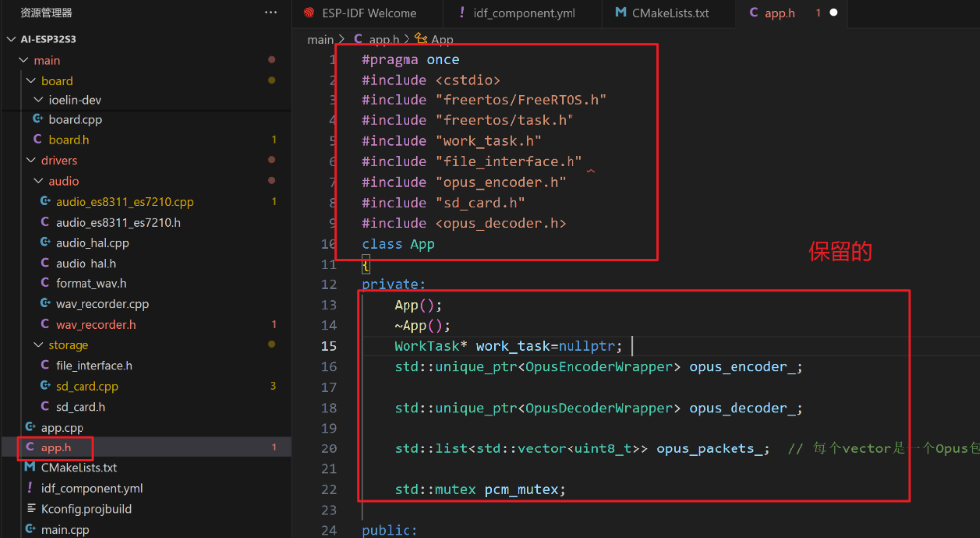The width and height of the screenshot is (980, 538).
Task: Open main.cpp file in the tree
Action: pyautogui.click(x=65, y=530)
